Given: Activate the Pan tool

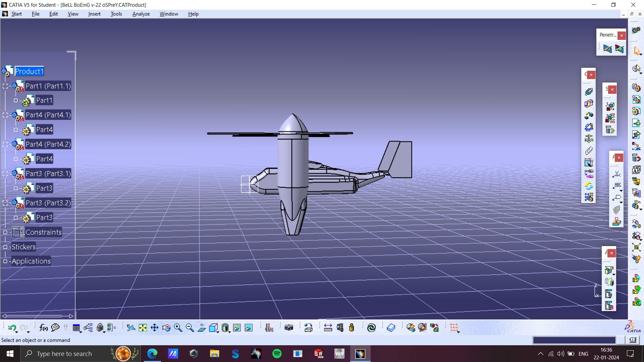Looking at the screenshot, I should [154, 327].
